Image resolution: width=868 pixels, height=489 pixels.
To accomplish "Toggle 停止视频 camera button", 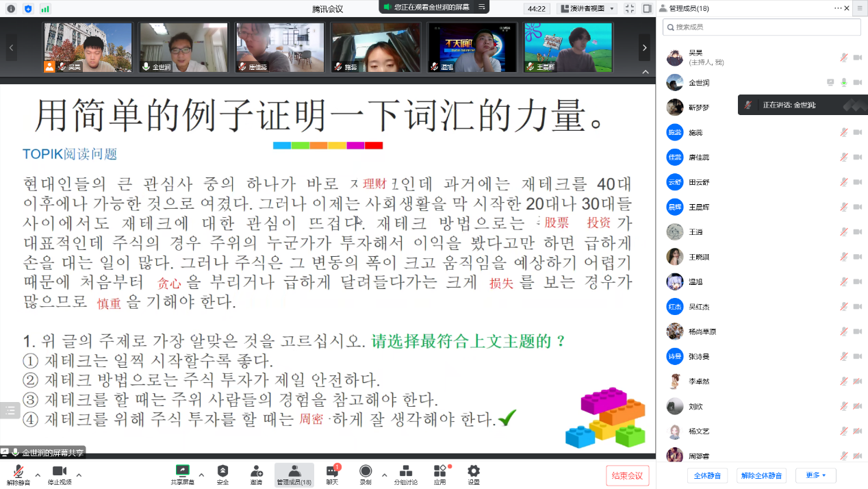I will (59, 474).
